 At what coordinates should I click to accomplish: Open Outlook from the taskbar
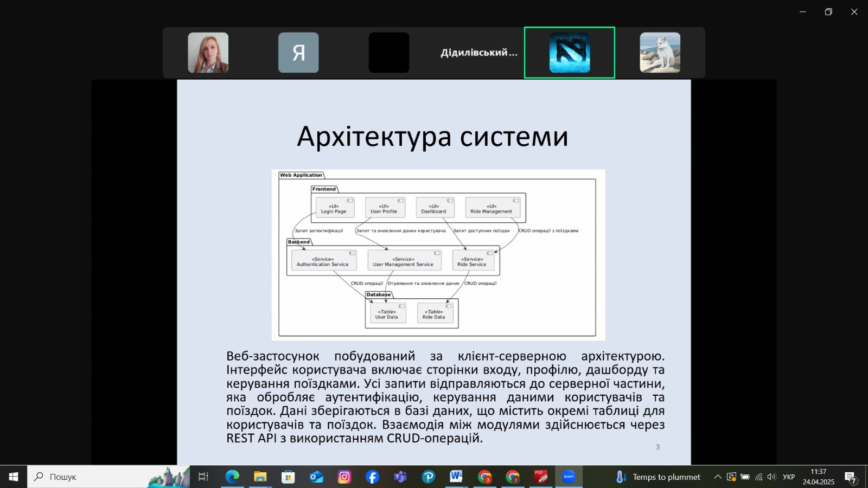[316, 477]
